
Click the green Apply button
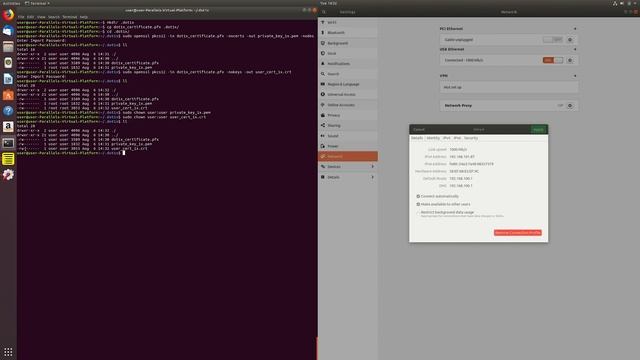coord(538,129)
